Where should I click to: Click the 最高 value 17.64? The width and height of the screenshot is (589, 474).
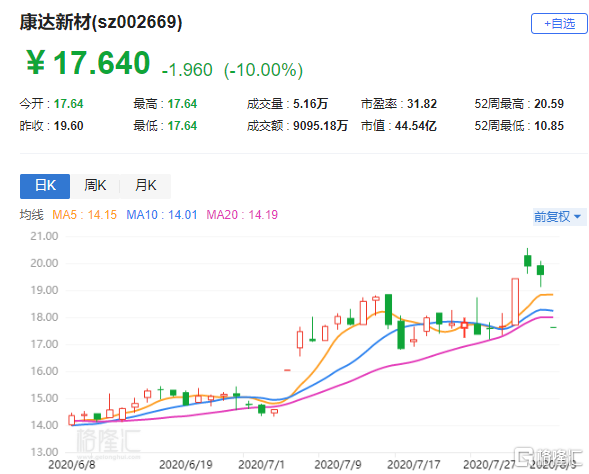pos(182,104)
